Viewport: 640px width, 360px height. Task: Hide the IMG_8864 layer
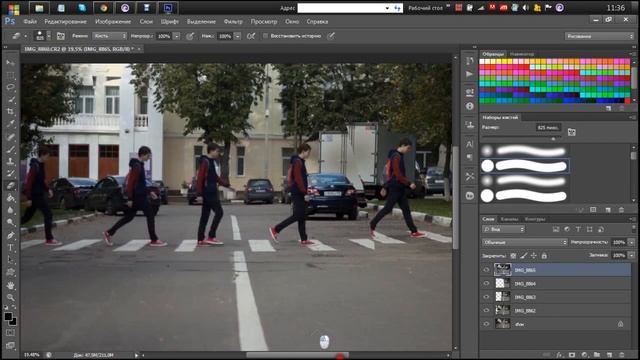486,283
